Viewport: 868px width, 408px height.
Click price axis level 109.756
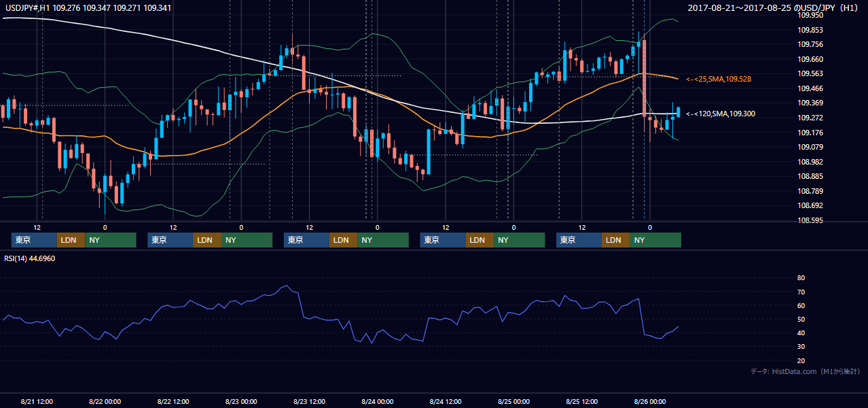(x=810, y=44)
